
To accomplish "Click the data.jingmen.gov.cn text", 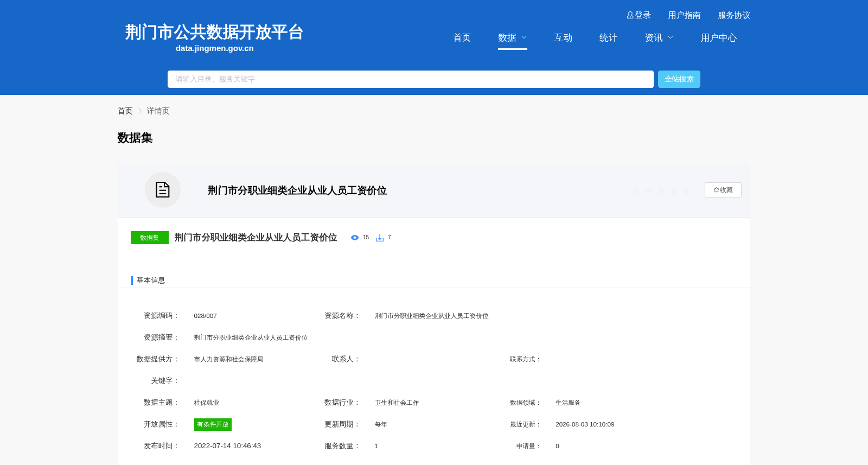I will coord(215,48).
